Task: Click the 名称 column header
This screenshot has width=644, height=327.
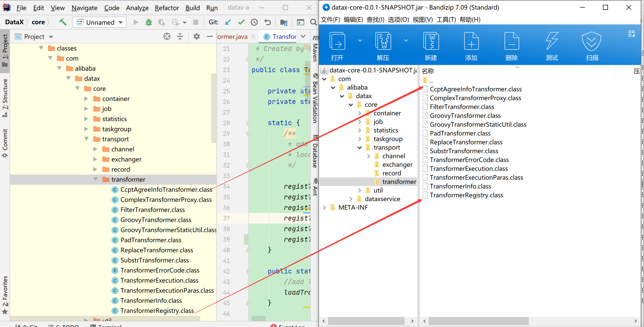Action: [x=428, y=71]
